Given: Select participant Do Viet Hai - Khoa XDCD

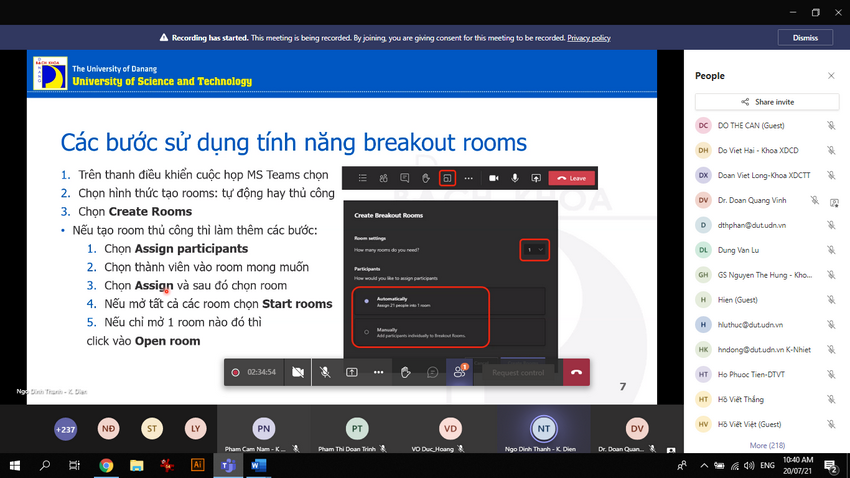Looking at the screenshot, I should (767, 151).
